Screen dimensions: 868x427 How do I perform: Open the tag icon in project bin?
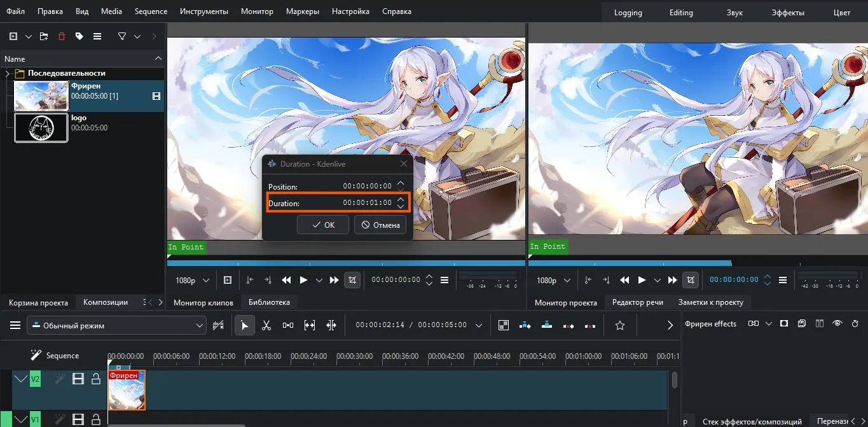(x=79, y=36)
